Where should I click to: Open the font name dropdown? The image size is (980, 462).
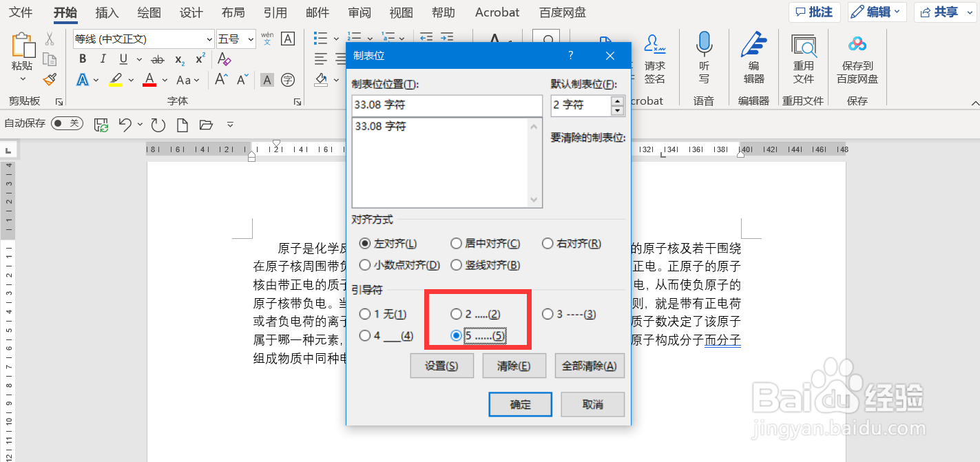click(x=210, y=39)
